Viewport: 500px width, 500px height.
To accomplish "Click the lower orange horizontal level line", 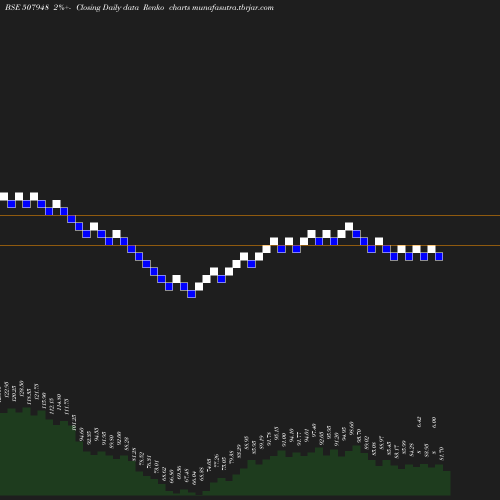I will tap(250, 246).
